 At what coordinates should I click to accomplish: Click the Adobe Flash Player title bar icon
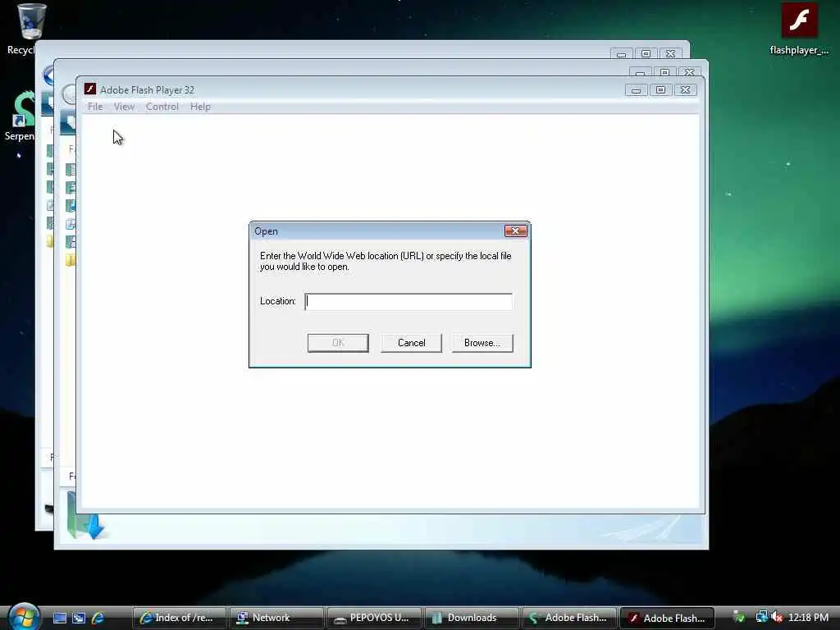90,89
